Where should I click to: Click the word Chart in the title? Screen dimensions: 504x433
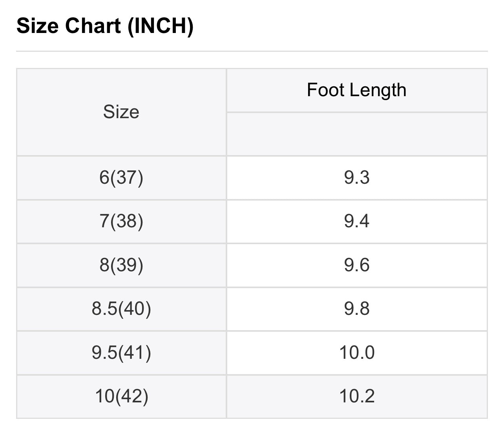(x=93, y=26)
